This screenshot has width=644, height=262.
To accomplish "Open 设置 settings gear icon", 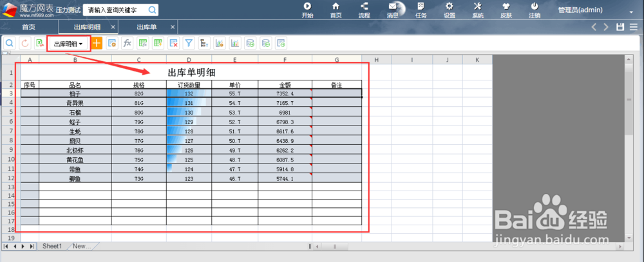I will tap(450, 10).
